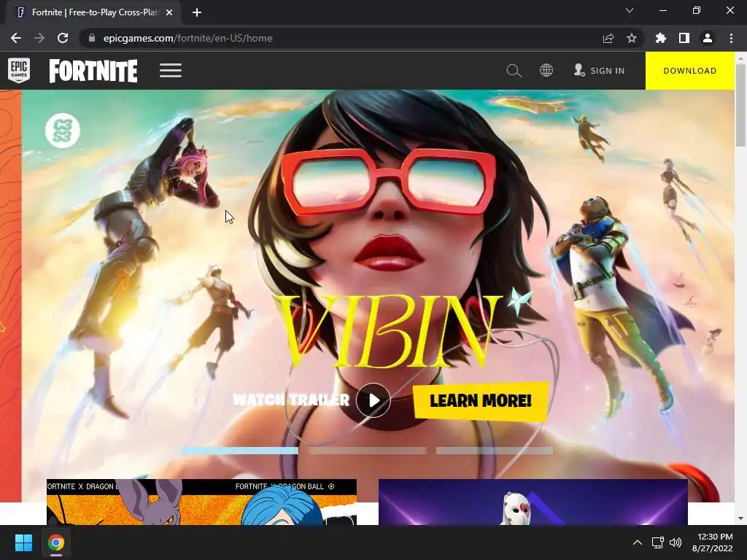The width and height of the screenshot is (747, 560).
Task: Click the yellow Download button
Action: pos(690,71)
